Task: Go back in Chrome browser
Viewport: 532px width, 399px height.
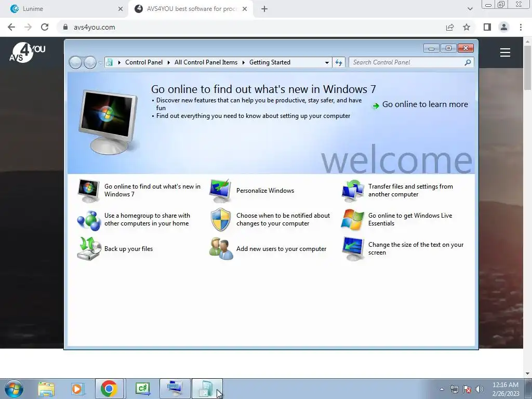Action: 11,27
